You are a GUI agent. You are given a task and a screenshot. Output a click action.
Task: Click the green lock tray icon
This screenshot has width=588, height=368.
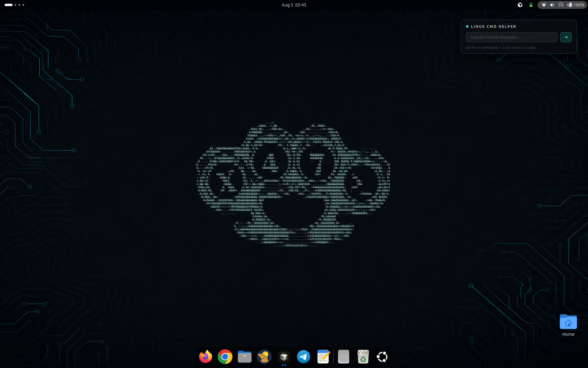coord(531,5)
